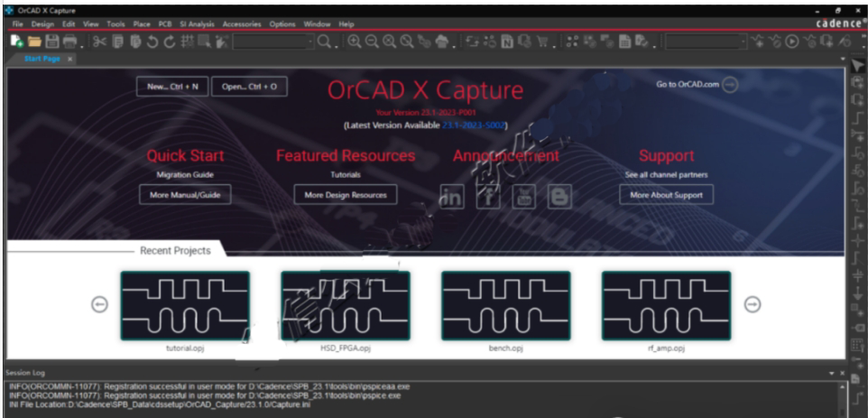The image size is (868, 418).
Task: Open the Session Log panel dropdown arrow
Action: (832, 373)
